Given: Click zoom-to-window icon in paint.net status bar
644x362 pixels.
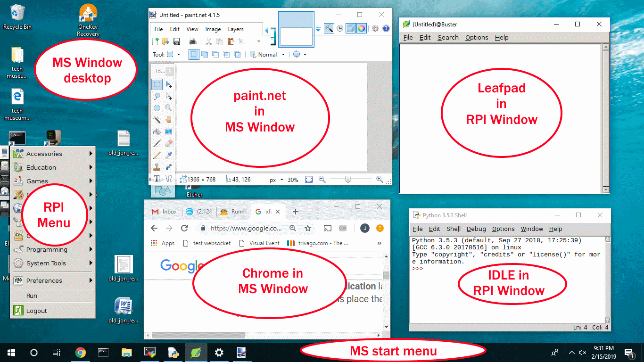Looking at the screenshot, I should 309,180.
